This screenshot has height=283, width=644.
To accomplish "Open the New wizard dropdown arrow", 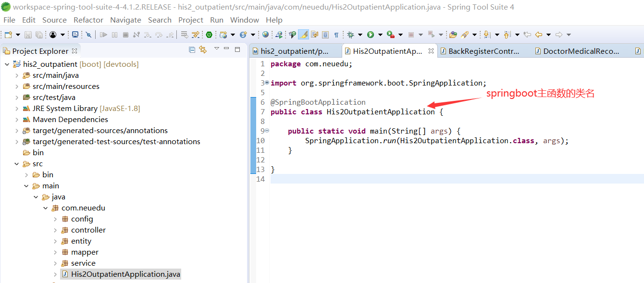I will click(18, 35).
